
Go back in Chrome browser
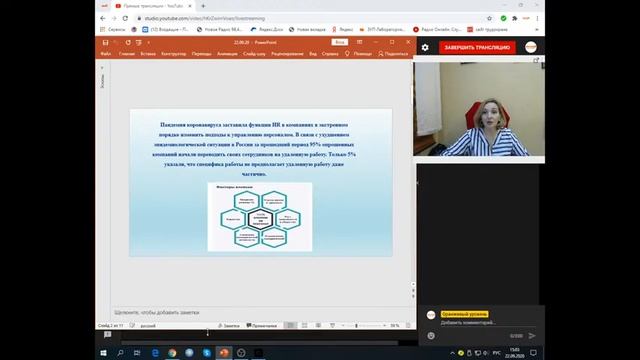pos(103,18)
